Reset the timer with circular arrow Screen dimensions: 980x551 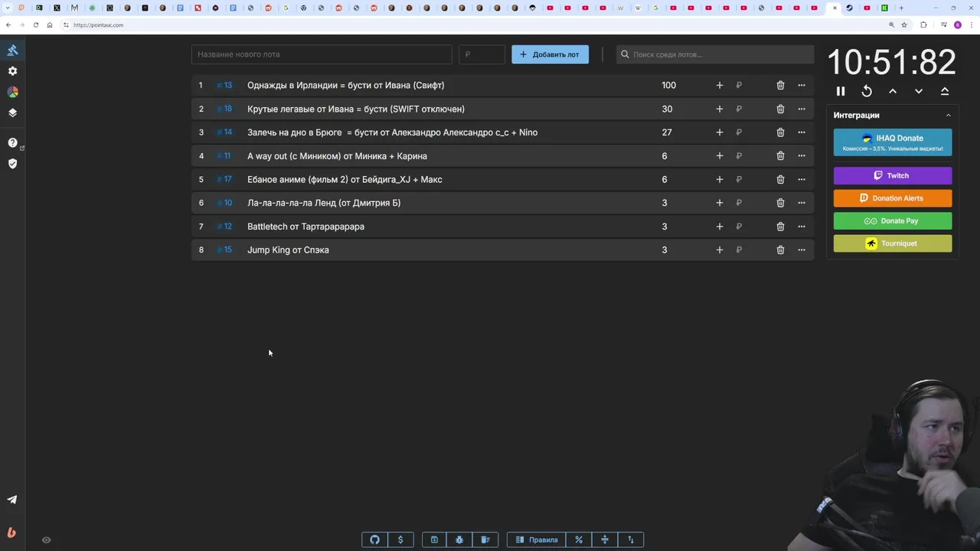click(867, 91)
